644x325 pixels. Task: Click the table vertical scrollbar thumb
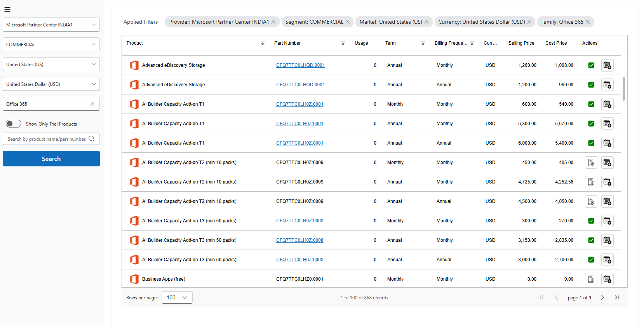(x=624, y=89)
